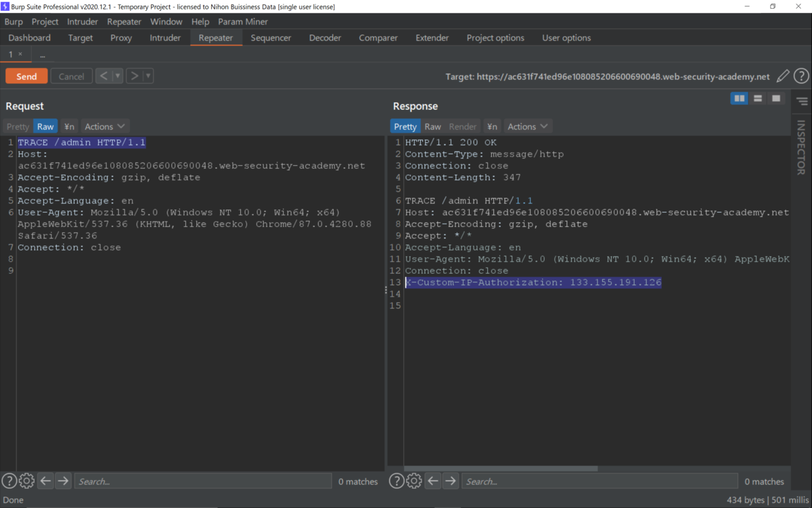The height and width of the screenshot is (508, 812).
Task: Open Response search settings gear
Action: (x=414, y=481)
